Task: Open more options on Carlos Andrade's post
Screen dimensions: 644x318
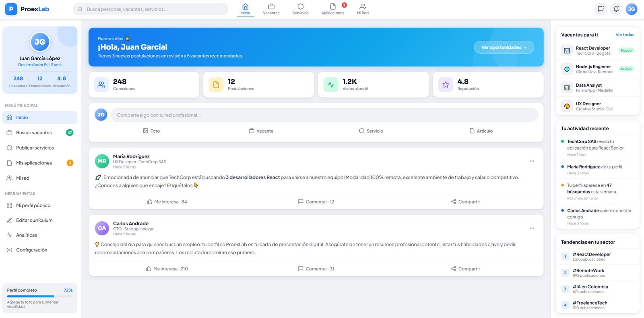Action: coord(532,228)
